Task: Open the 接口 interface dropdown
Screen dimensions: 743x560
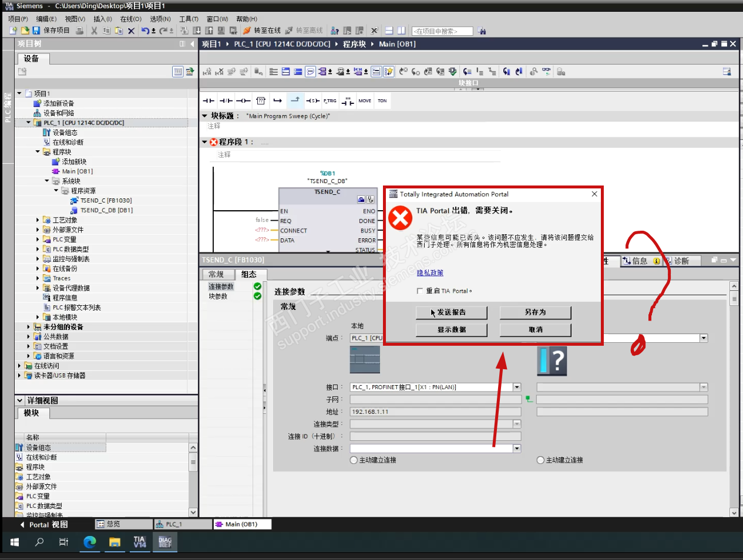Action: 517,387
